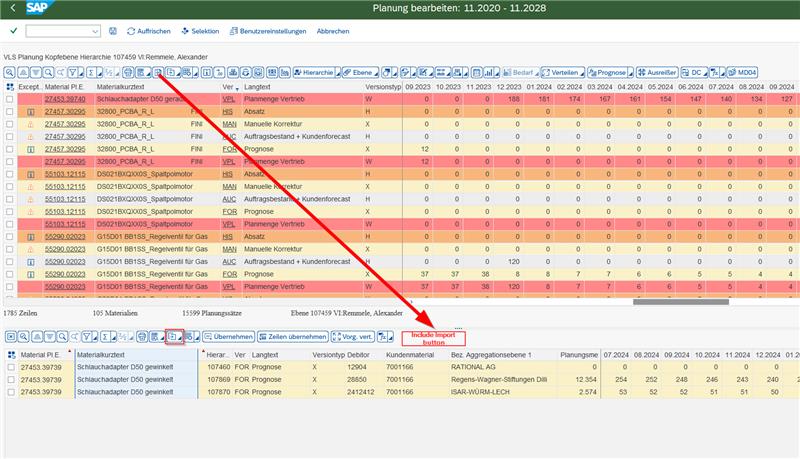This screenshot has width=800, height=459.
Task: Click the green checkmark confirm icon
Action: 12,31
